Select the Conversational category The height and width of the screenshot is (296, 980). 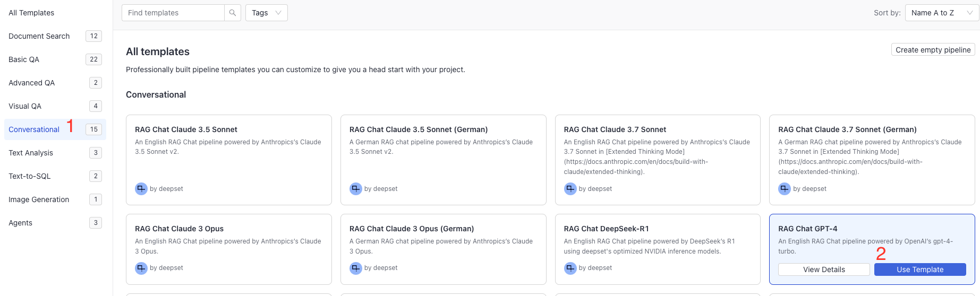tap(55, 129)
